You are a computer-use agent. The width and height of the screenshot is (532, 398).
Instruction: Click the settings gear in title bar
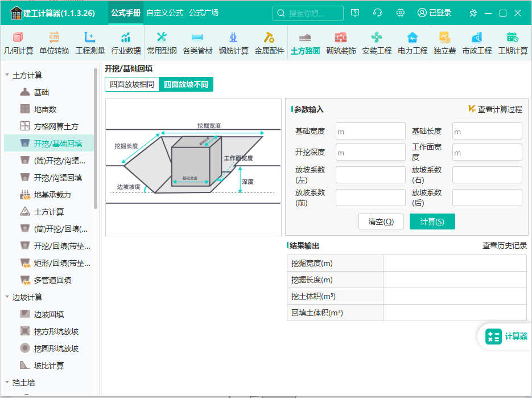point(400,12)
